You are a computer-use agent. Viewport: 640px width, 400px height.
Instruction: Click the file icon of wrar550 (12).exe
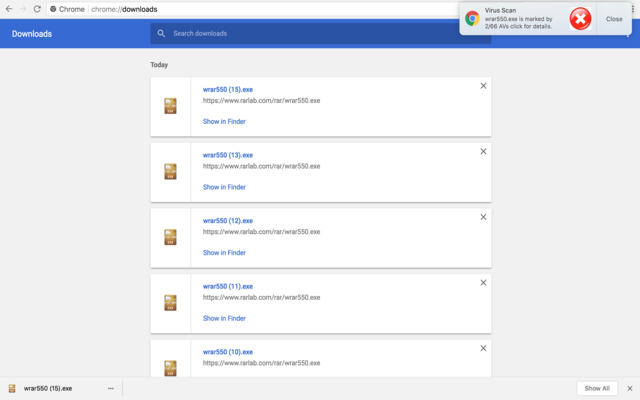pos(170,237)
